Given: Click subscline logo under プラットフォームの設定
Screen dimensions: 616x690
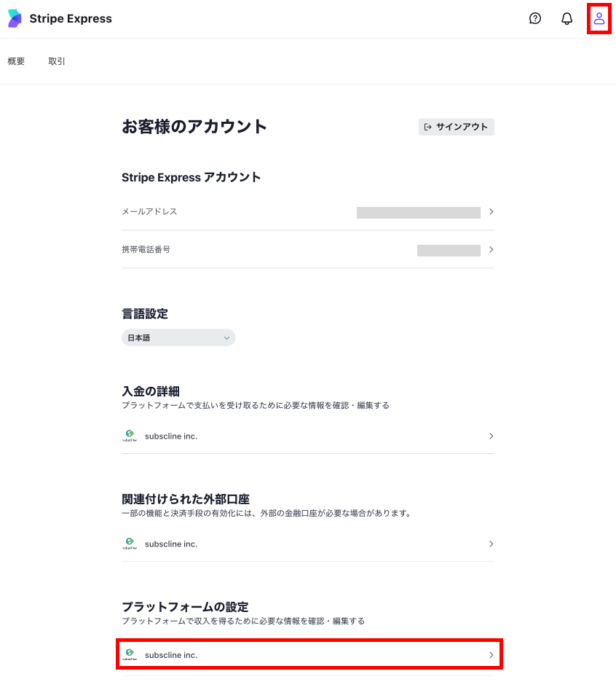Looking at the screenshot, I should 130,654.
